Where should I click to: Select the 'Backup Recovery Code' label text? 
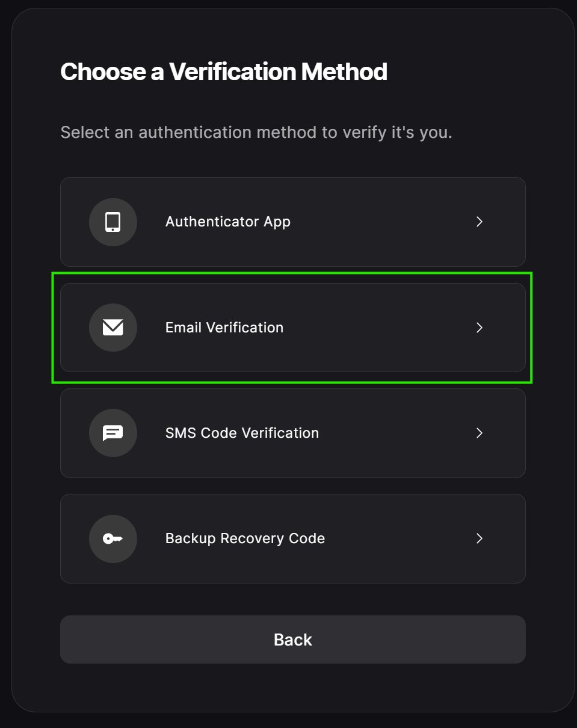click(245, 538)
